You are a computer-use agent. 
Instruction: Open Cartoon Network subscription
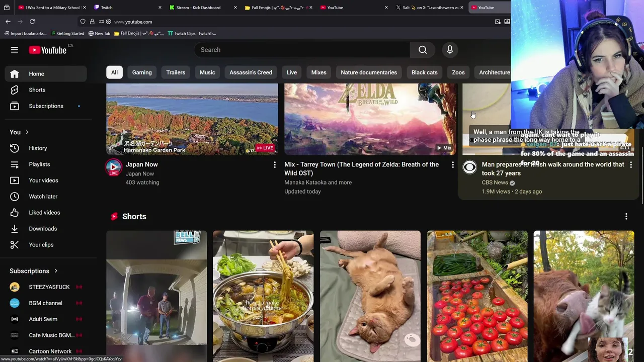pyautogui.click(x=46, y=351)
